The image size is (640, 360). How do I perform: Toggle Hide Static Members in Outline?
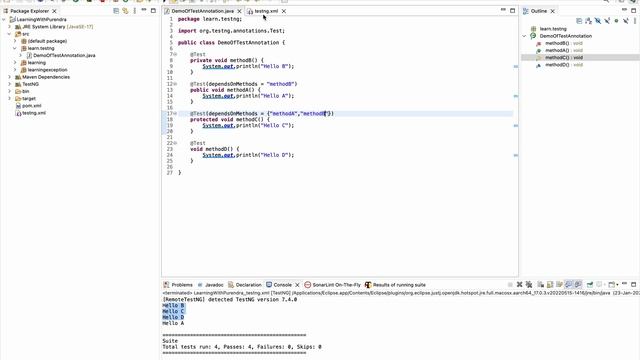[607, 21]
